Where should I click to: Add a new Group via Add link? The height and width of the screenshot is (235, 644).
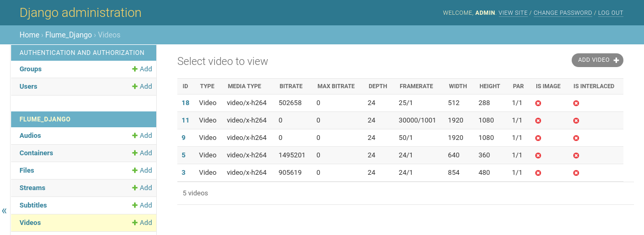click(142, 69)
